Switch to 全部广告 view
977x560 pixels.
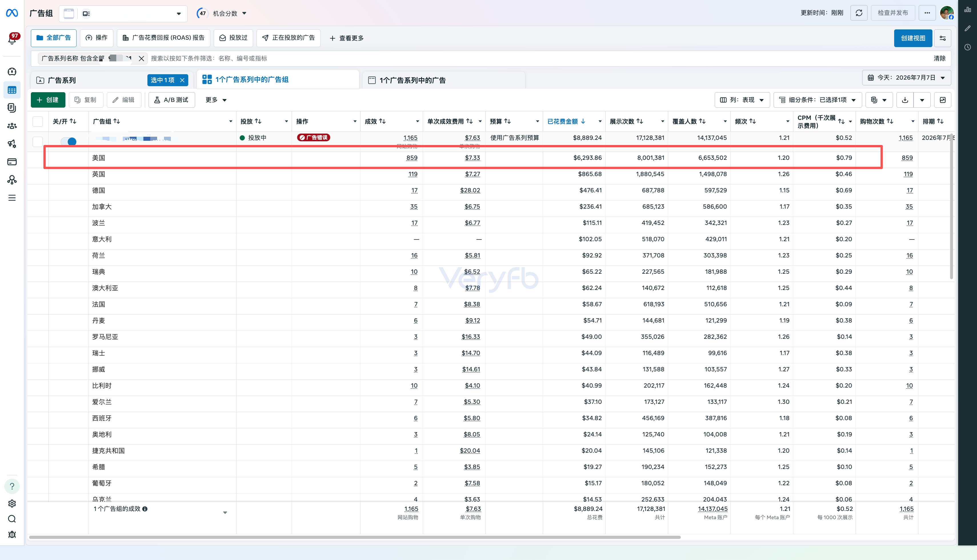(53, 38)
